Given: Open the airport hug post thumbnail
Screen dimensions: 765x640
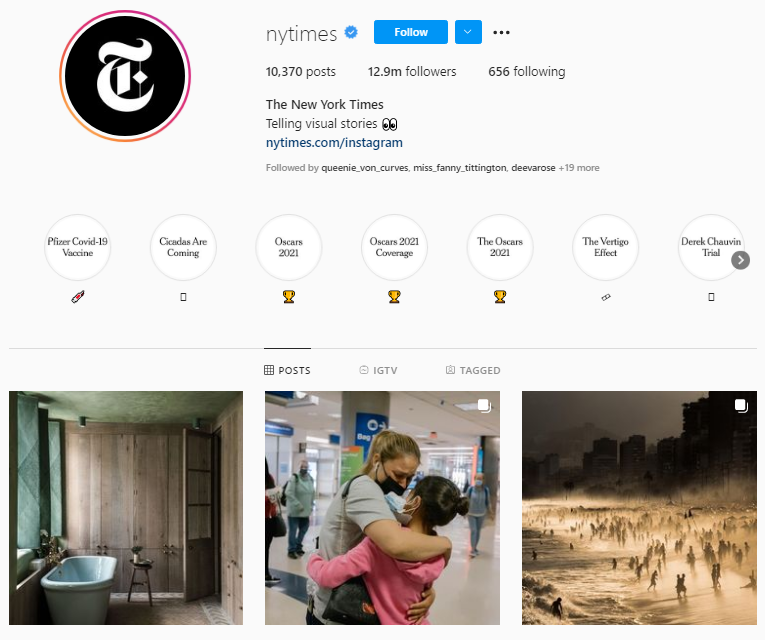Looking at the screenshot, I should [382, 508].
